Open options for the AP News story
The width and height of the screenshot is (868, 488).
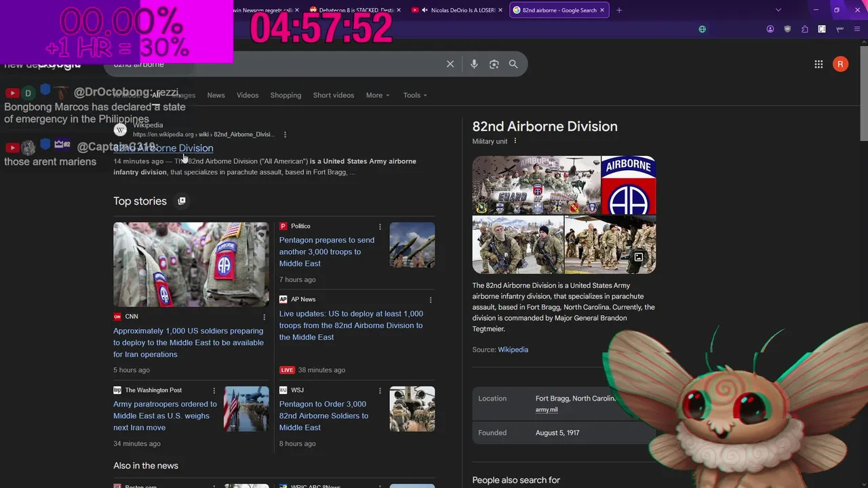point(431,300)
